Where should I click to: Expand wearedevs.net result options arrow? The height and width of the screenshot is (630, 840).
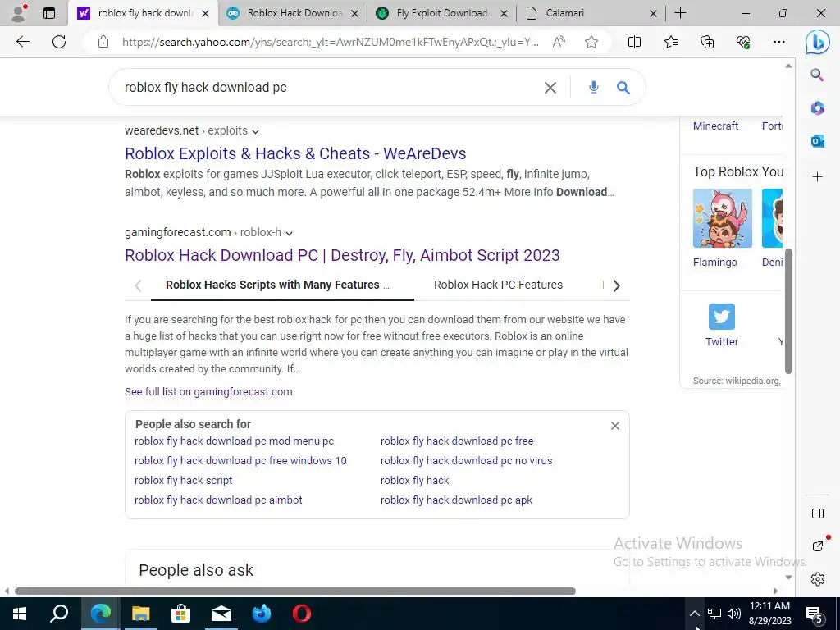(x=256, y=132)
